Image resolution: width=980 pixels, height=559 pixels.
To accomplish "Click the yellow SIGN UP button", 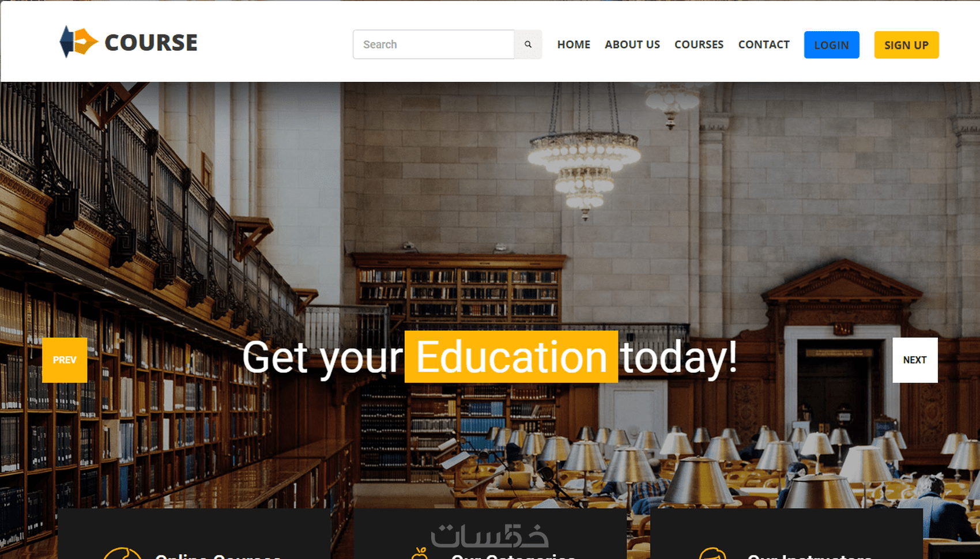I will coord(906,45).
